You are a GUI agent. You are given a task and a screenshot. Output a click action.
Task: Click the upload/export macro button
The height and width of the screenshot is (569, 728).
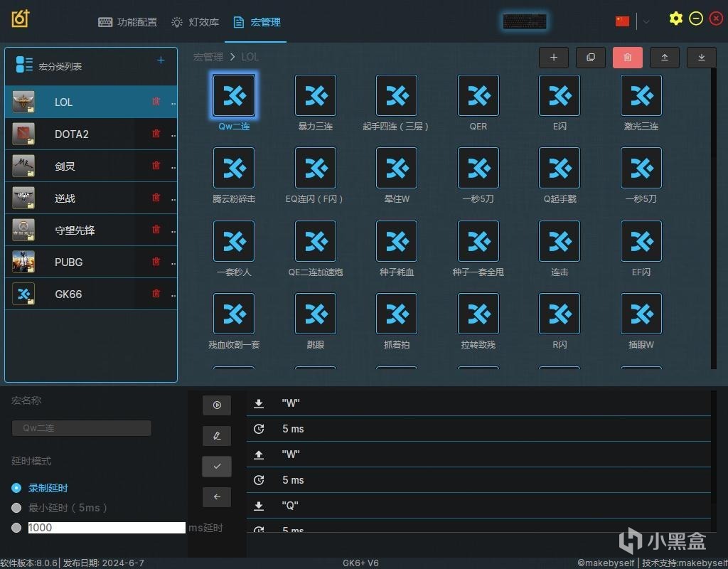(x=665, y=58)
